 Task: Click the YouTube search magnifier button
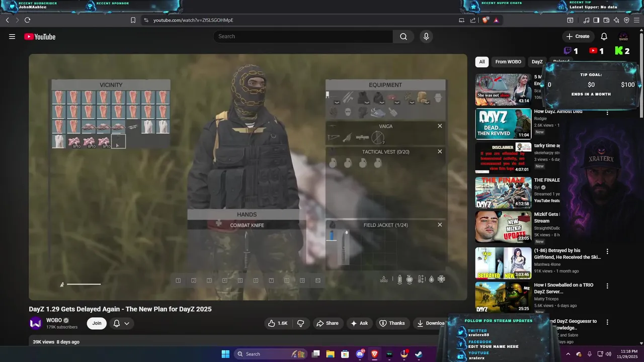pyautogui.click(x=404, y=36)
